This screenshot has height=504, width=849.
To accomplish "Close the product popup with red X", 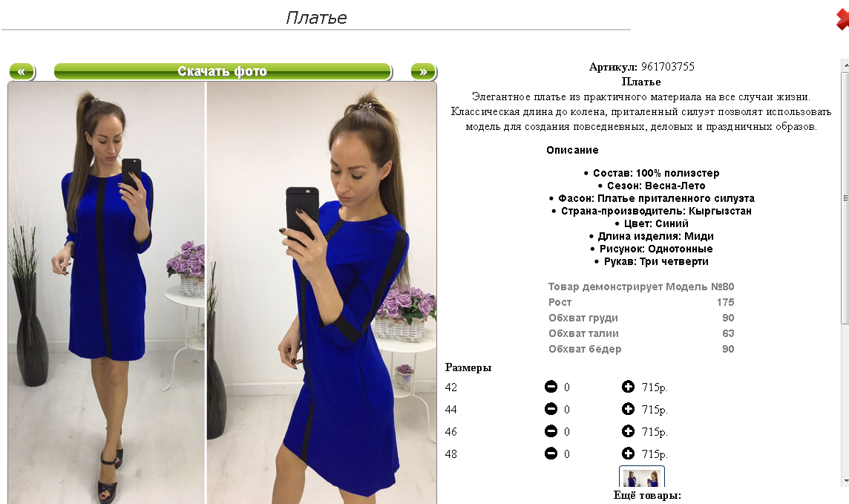I will (x=842, y=19).
